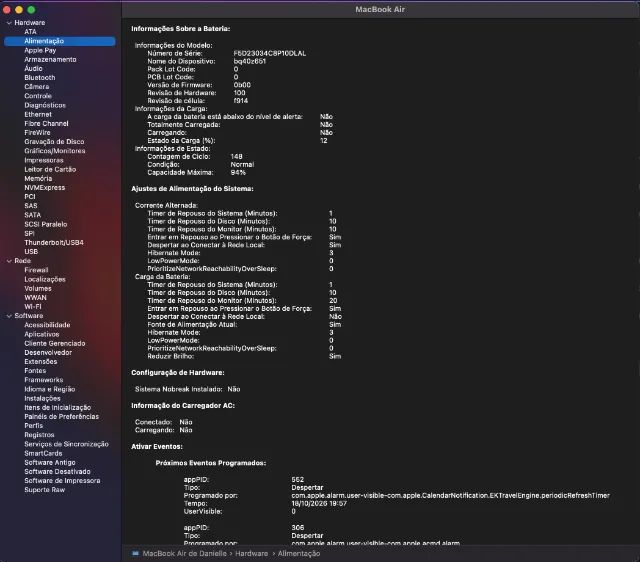Click the Capacidade Máxima value 94%
Image resolution: width=640 pixels, height=562 pixels.
(x=238, y=173)
